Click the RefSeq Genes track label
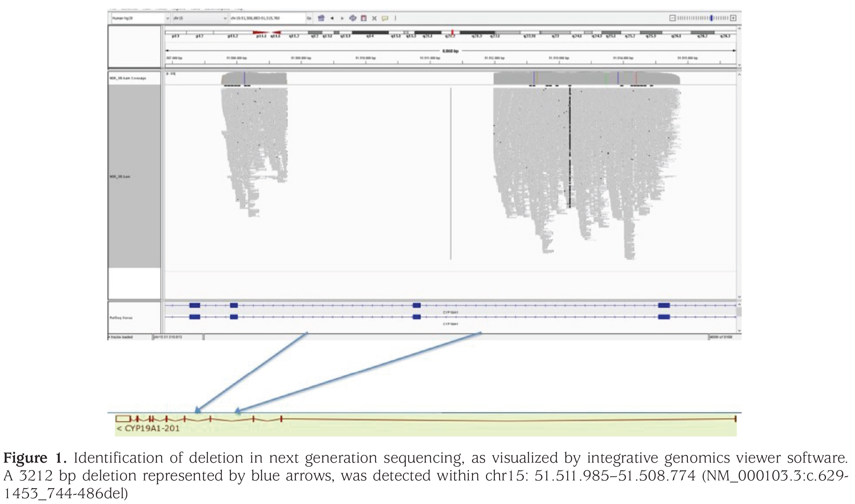The height and width of the screenshot is (504, 855). (x=121, y=318)
